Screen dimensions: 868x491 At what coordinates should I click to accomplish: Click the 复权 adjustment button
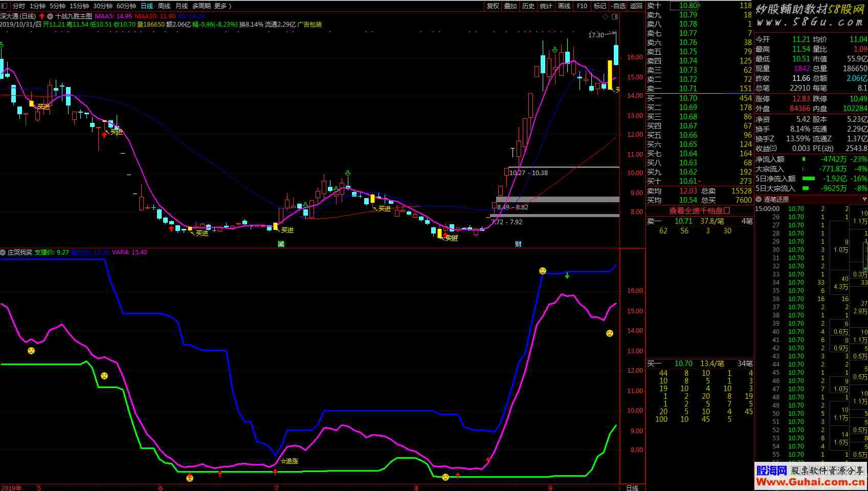pos(493,6)
